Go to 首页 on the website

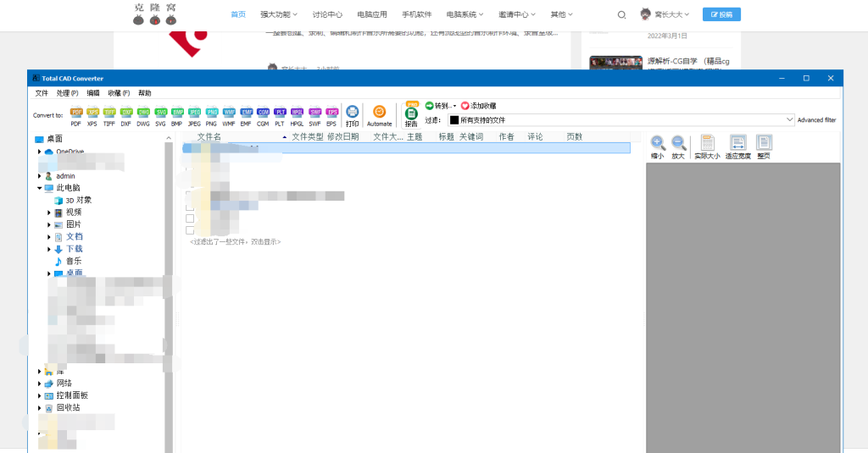click(x=238, y=14)
